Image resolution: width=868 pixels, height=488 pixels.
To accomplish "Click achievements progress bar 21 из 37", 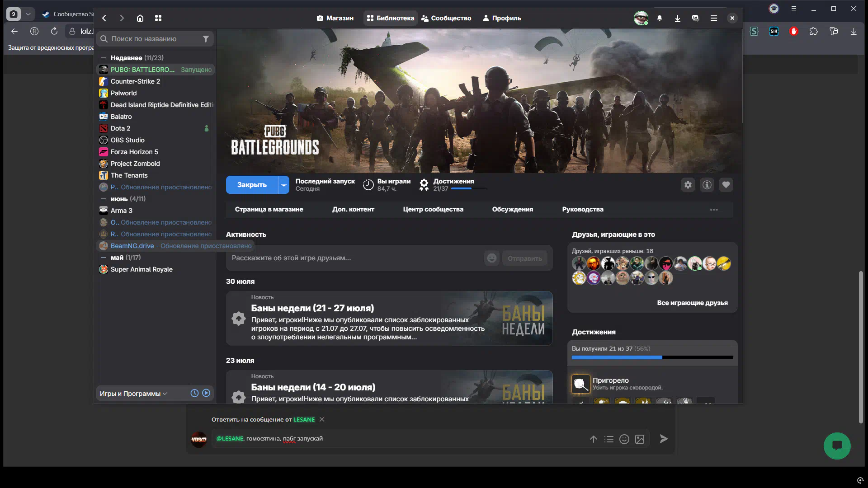I will [x=652, y=357].
